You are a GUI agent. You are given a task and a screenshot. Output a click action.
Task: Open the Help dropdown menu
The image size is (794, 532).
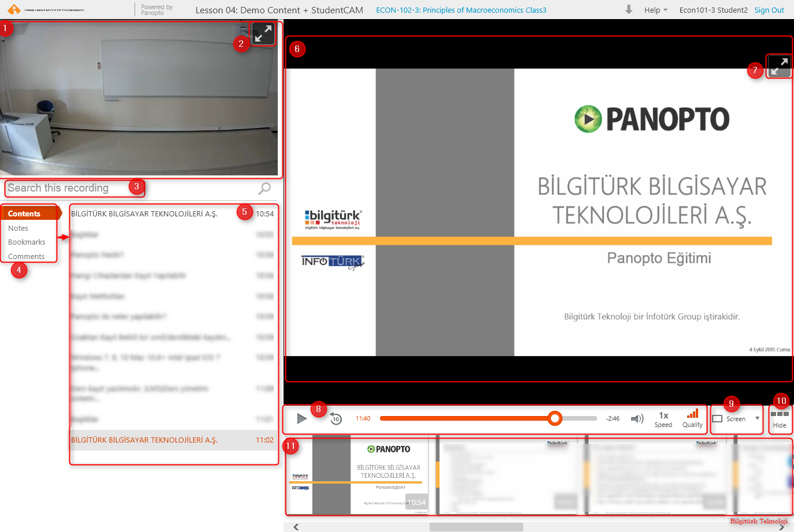point(656,10)
